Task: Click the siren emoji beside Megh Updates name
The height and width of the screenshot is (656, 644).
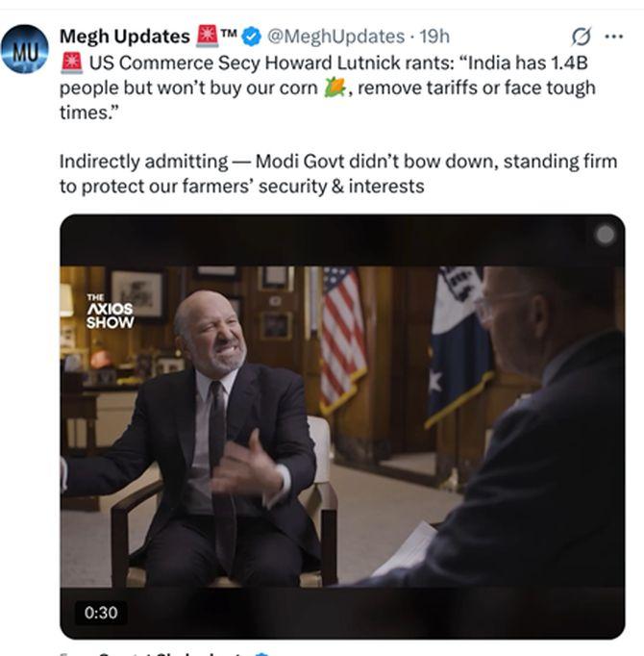Action: [207, 36]
